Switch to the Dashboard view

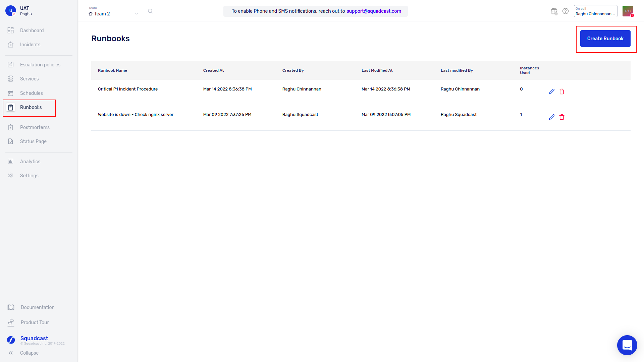(x=32, y=30)
